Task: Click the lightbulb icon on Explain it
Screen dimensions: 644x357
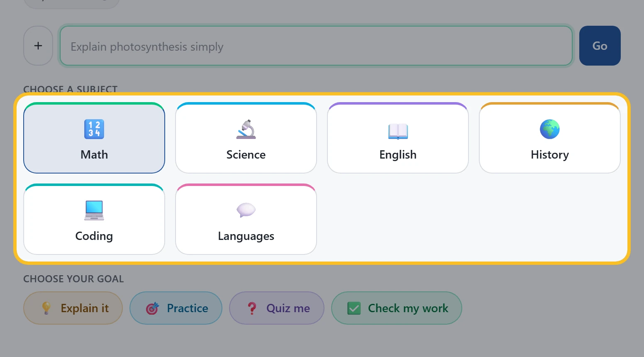Action: [x=46, y=308]
